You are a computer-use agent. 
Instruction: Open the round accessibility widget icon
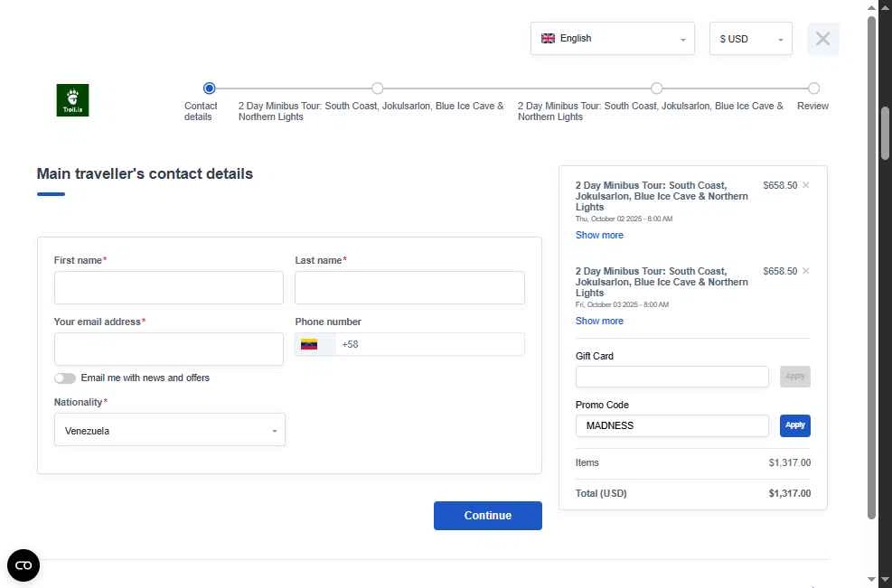tap(23, 565)
